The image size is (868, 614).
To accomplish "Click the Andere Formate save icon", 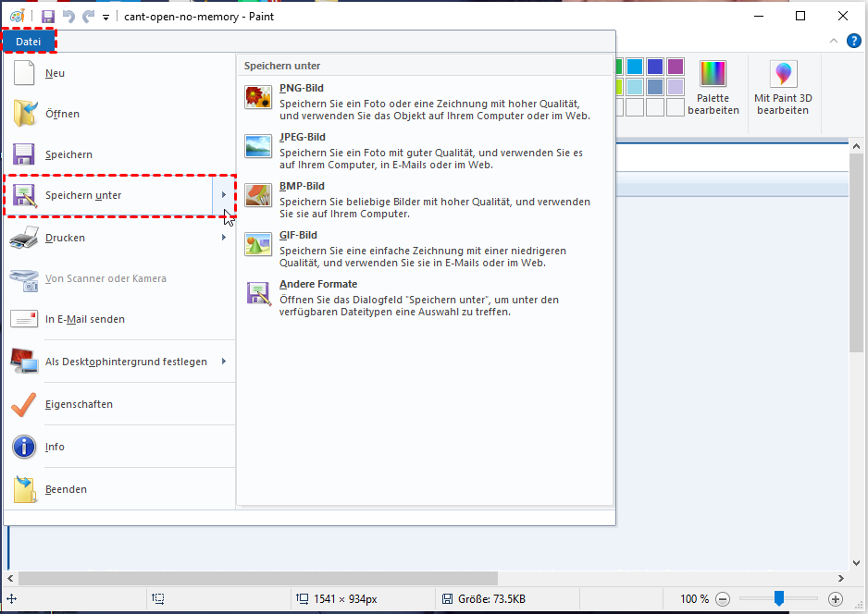I will [258, 294].
